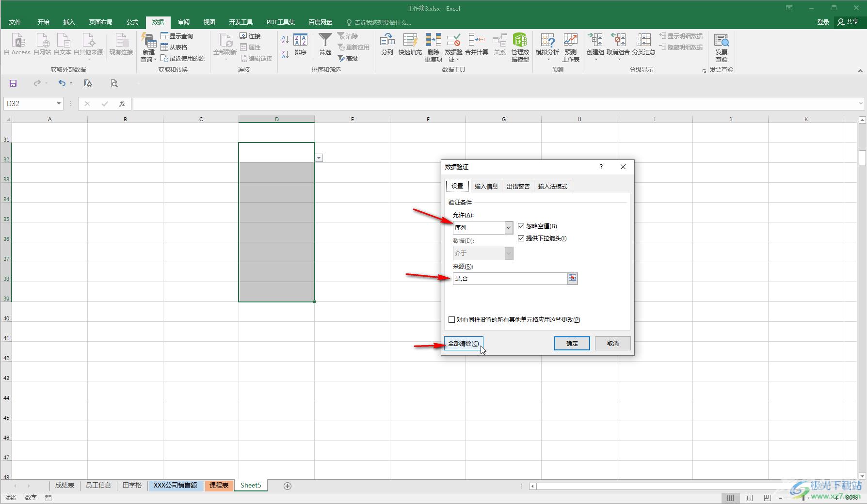
Task: Sort ascending A to Z icon
Action: pyautogui.click(x=285, y=39)
